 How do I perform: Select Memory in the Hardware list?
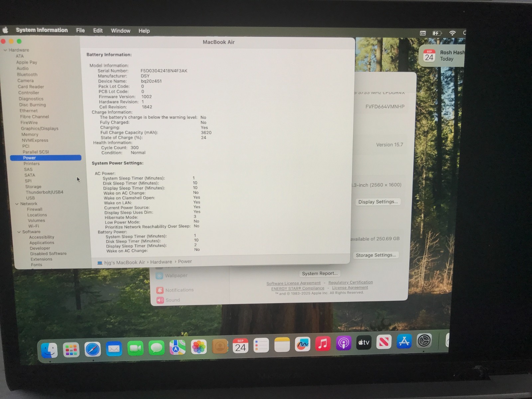coord(30,134)
